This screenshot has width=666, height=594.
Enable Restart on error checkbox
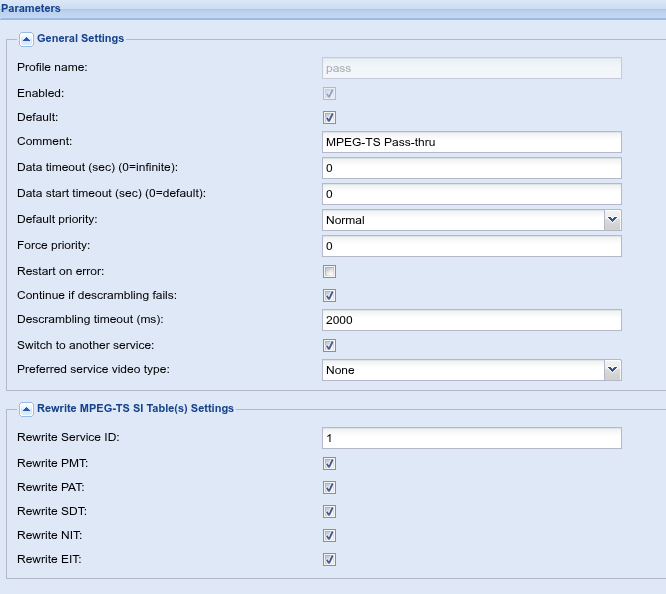329,272
